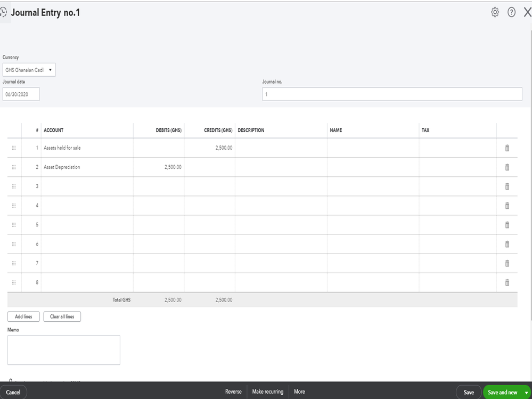Select the Assets held for sale account cell
Screen dimensions: 532x399
pyautogui.click(x=87, y=148)
